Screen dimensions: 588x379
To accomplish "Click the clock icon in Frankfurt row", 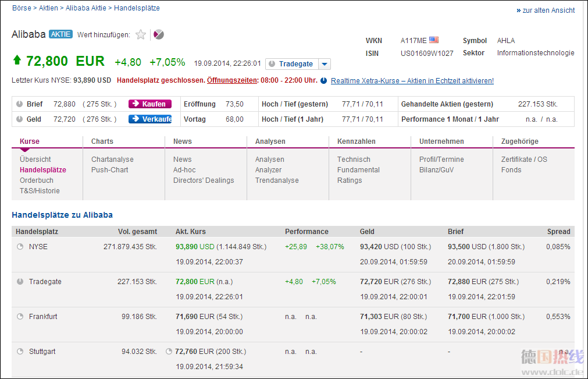I will [x=20, y=316].
